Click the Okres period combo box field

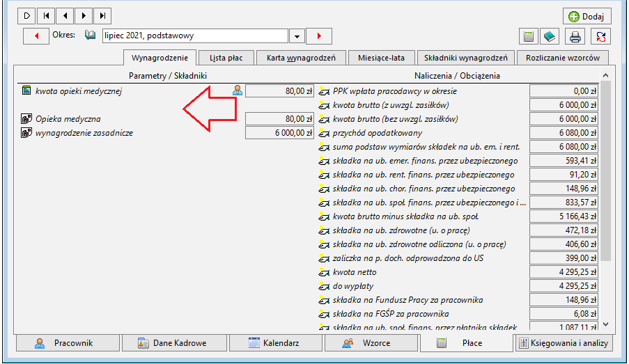[x=195, y=35]
